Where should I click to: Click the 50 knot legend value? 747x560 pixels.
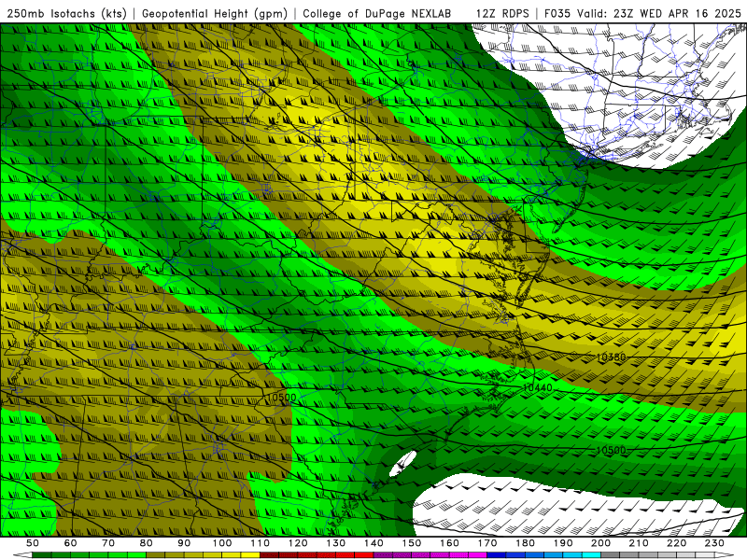(x=33, y=543)
